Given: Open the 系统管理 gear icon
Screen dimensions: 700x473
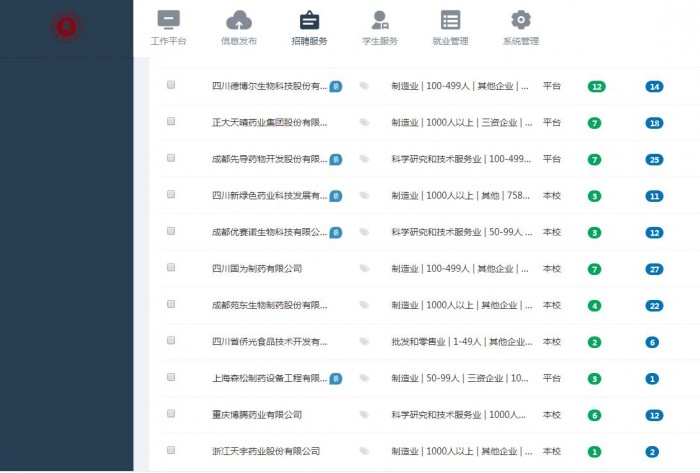Looking at the screenshot, I should click(x=520, y=20).
